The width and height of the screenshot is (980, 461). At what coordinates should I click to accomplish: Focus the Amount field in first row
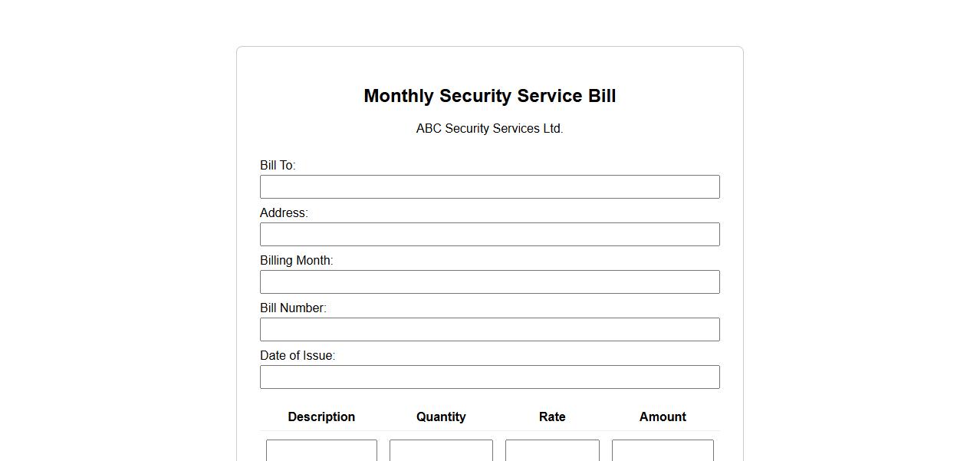(x=663, y=450)
